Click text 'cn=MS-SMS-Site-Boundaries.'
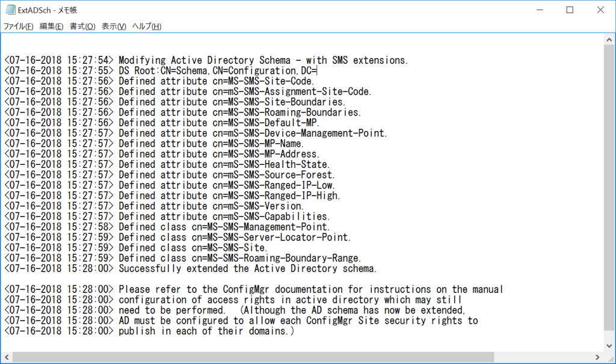This screenshot has width=616, height=364. tap(279, 102)
